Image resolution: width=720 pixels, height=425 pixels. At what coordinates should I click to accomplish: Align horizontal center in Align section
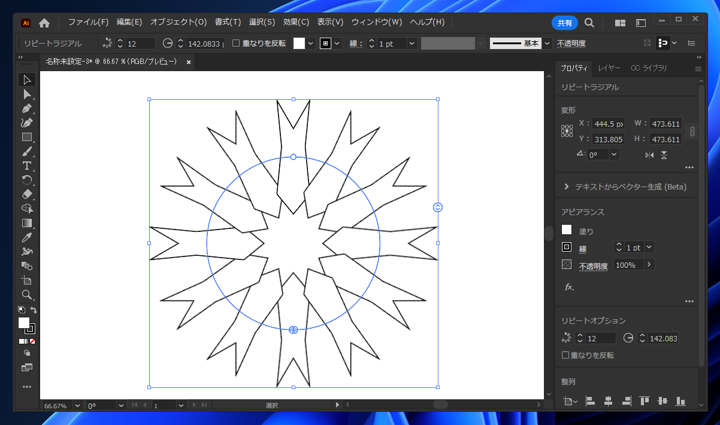[x=608, y=401]
